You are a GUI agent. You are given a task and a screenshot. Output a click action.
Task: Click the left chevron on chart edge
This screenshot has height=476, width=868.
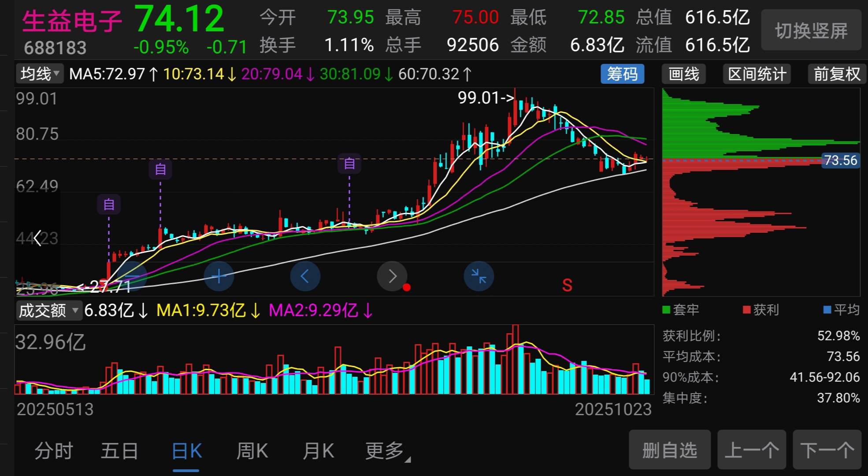click(38, 238)
